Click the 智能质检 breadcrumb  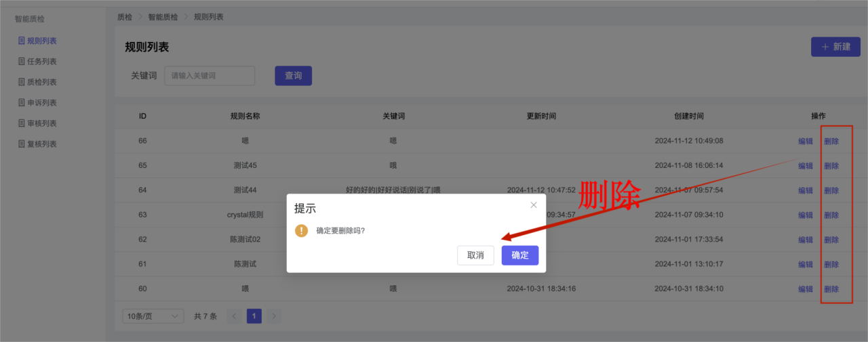point(163,16)
